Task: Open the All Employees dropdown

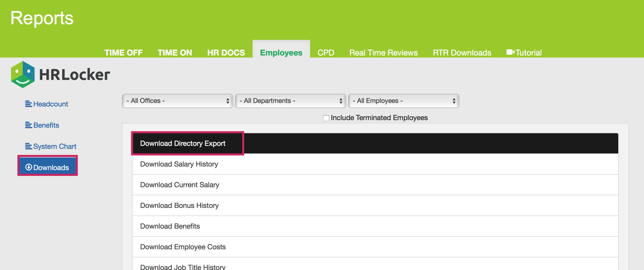Action: click(x=404, y=101)
